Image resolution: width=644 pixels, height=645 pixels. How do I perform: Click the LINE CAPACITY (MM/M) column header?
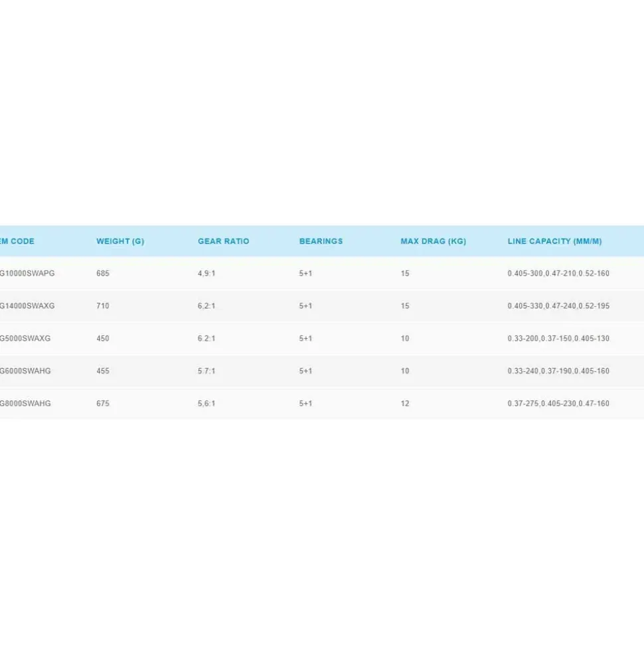[x=554, y=242]
